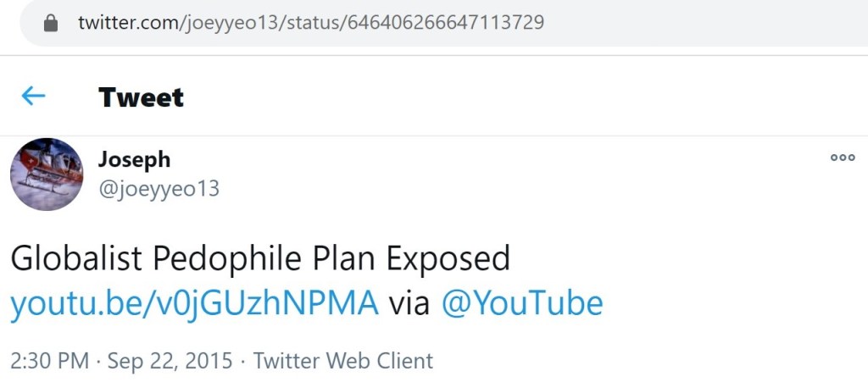Go back using the left arrow

33,97
